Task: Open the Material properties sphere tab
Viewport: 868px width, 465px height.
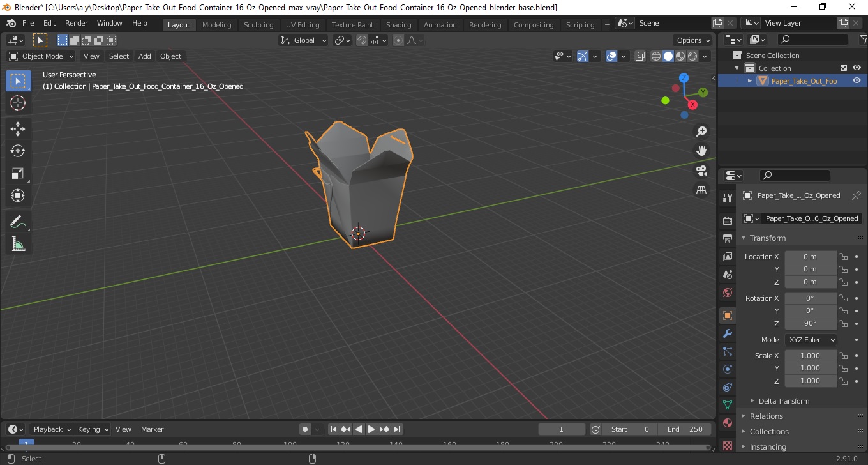Action: coord(727,423)
